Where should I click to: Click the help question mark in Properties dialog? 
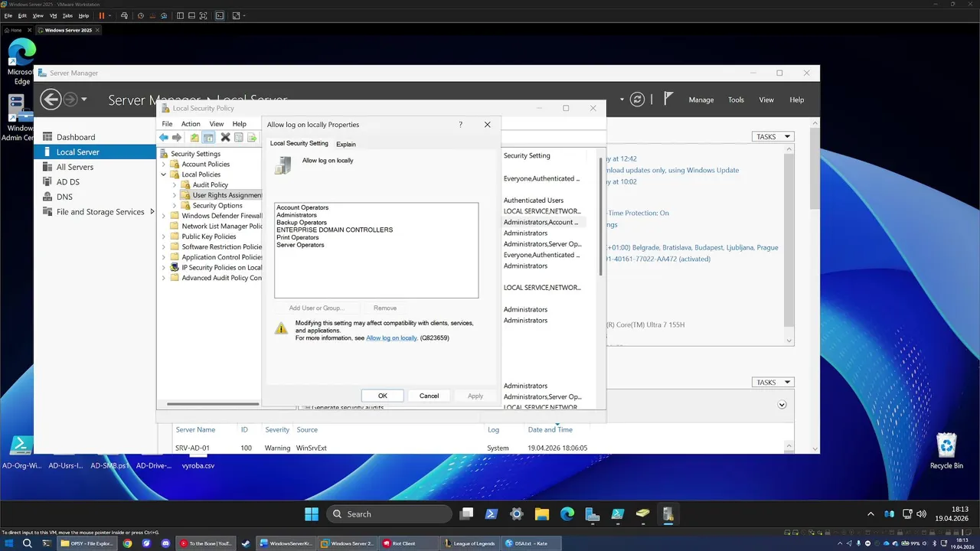point(460,124)
